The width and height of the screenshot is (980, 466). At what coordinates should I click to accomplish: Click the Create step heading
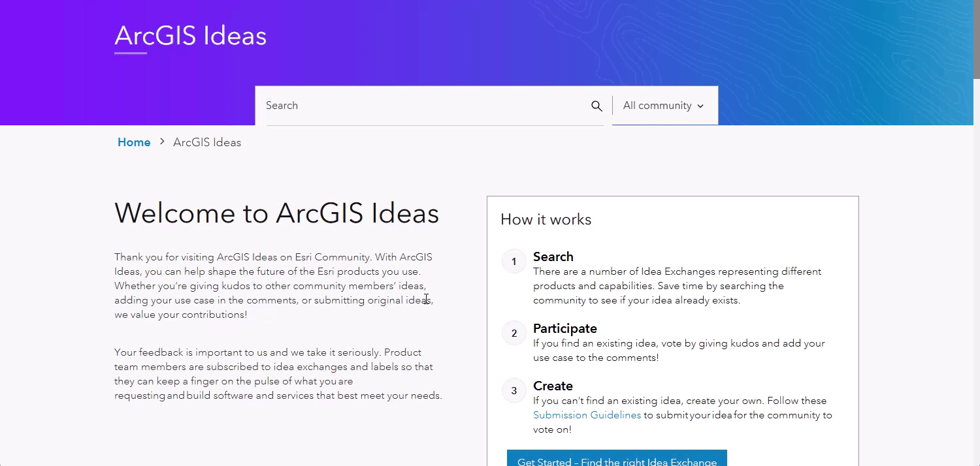click(x=553, y=386)
